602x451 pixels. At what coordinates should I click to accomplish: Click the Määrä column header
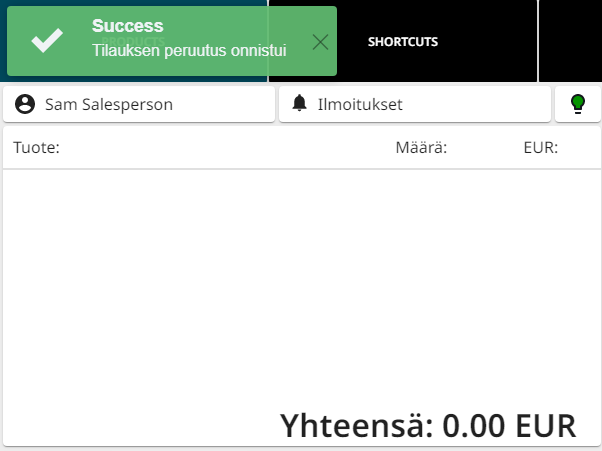(420, 148)
